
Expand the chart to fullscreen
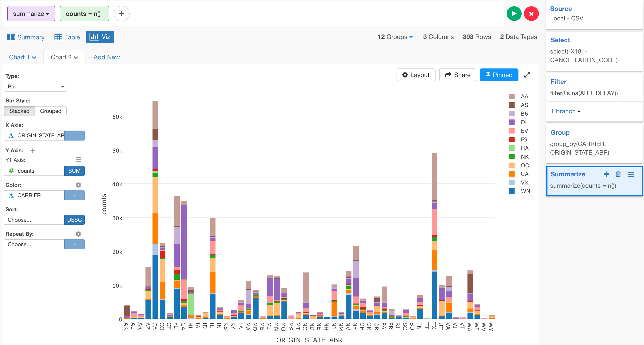click(527, 75)
